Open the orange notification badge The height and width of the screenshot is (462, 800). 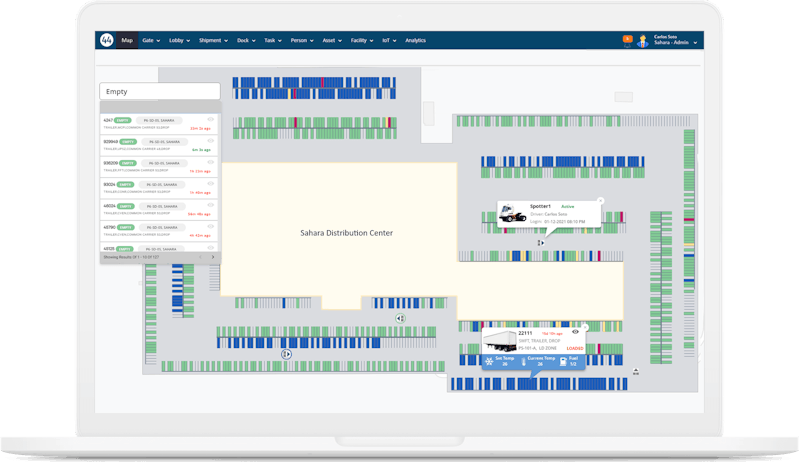click(x=628, y=39)
